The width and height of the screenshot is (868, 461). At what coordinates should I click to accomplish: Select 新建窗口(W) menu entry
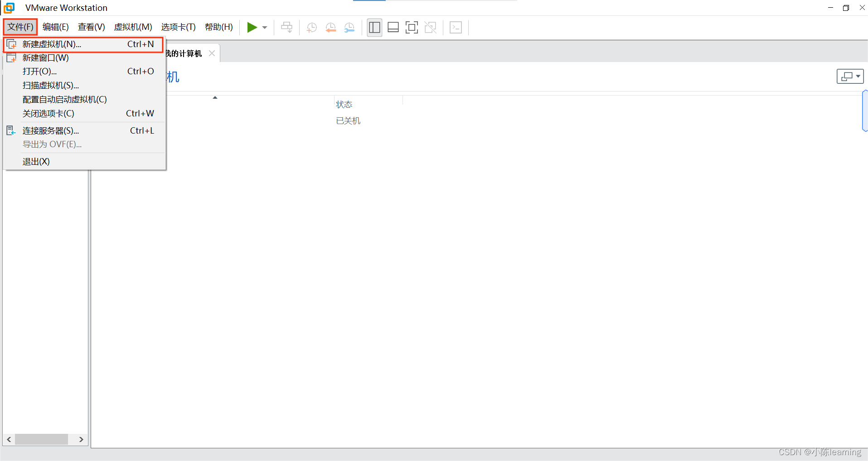(83, 58)
